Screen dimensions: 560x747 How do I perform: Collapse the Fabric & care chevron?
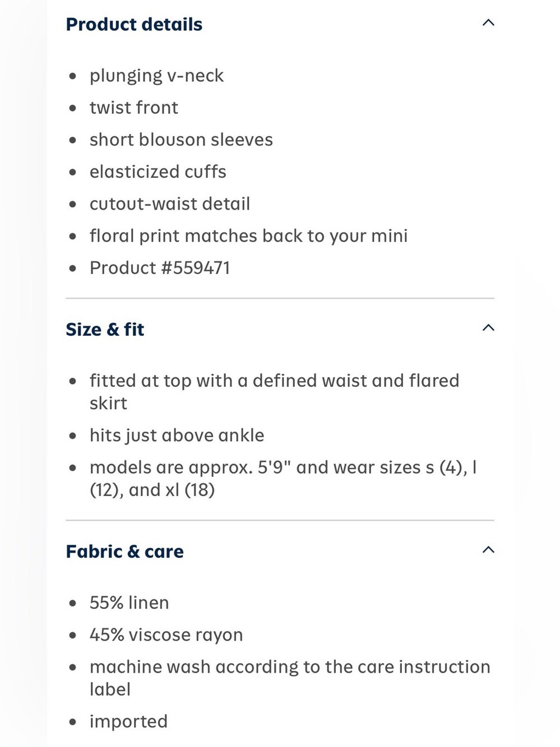[488, 550]
